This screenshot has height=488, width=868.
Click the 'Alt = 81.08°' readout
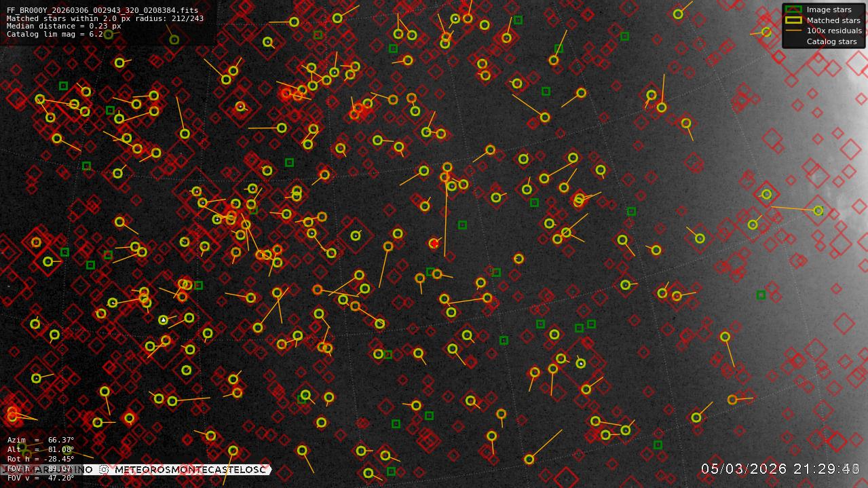[x=41, y=449]
